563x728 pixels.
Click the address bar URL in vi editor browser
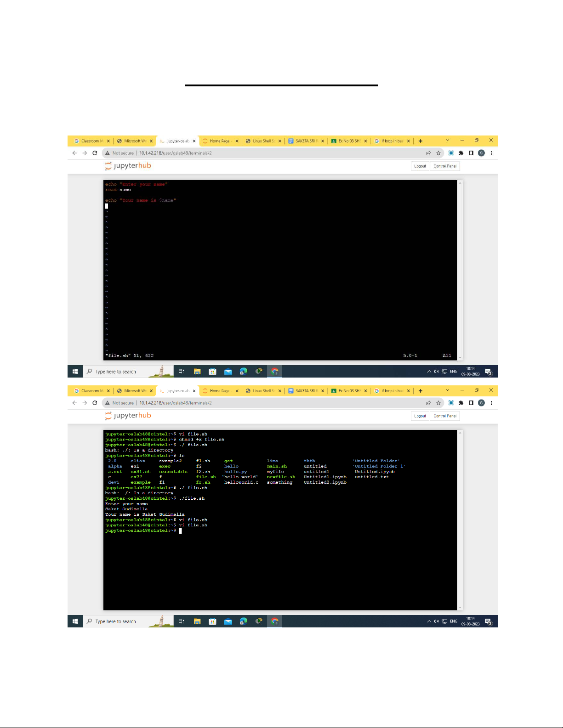pyautogui.click(x=176, y=153)
